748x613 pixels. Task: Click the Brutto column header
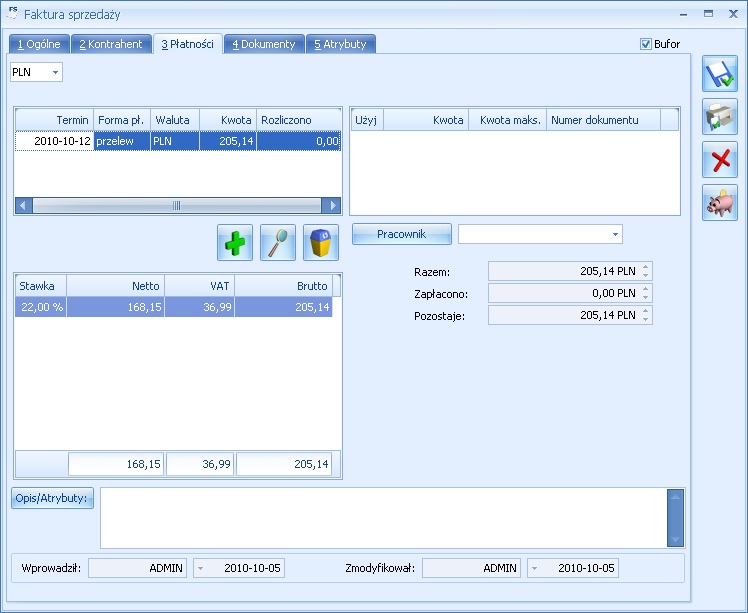(x=283, y=286)
